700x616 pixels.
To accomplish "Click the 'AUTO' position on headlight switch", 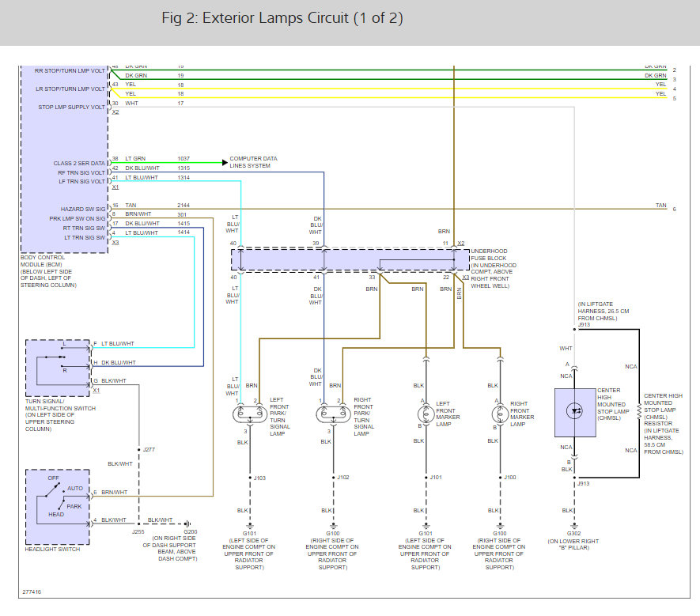I will tap(75, 489).
